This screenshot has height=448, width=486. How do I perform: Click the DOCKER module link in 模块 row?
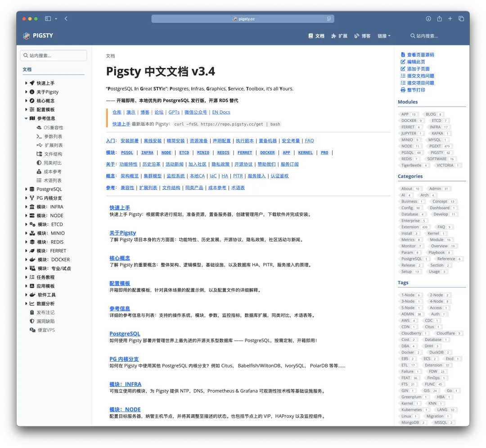click(x=267, y=153)
